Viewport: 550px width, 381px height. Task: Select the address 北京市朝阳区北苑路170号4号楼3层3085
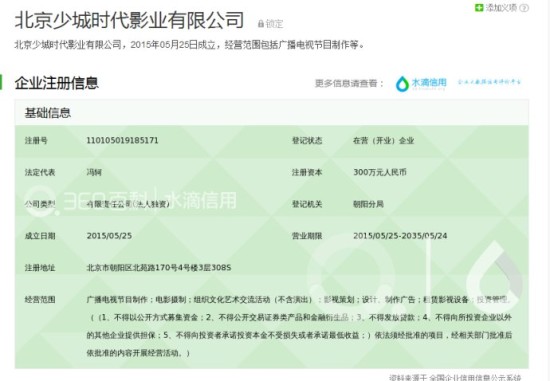(159, 268)
